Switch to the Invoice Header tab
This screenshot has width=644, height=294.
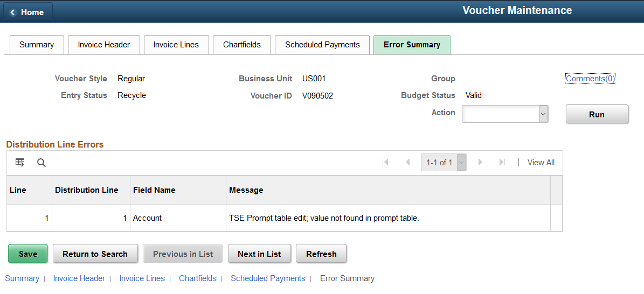[104, 45]
